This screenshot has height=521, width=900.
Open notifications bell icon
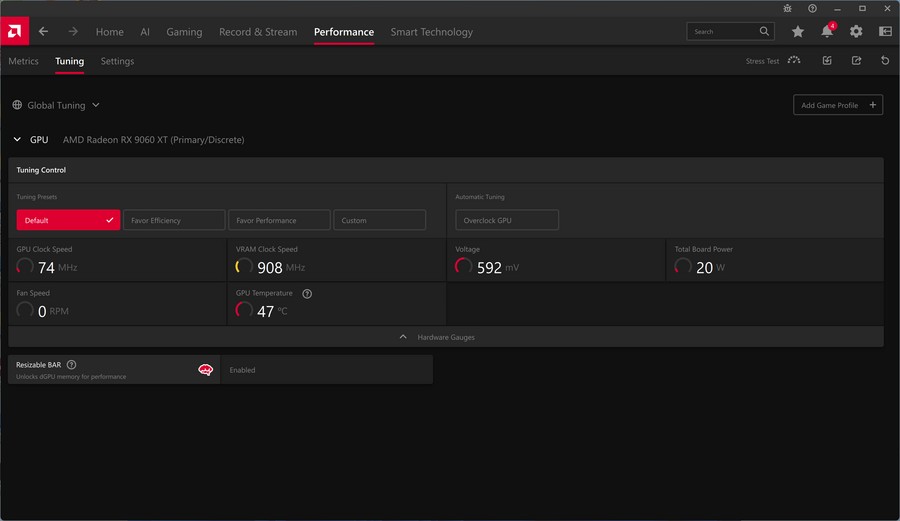coord(827,32)
